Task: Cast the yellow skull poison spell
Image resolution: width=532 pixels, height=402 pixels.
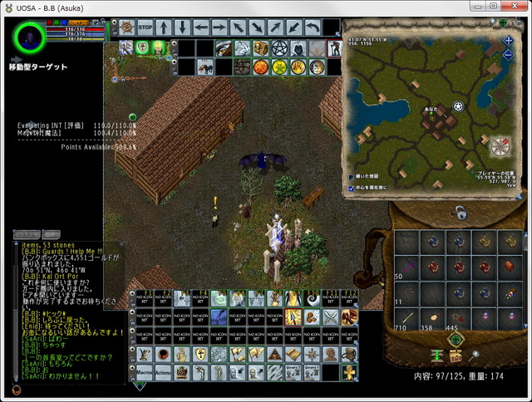Action: tap(279, 66)
